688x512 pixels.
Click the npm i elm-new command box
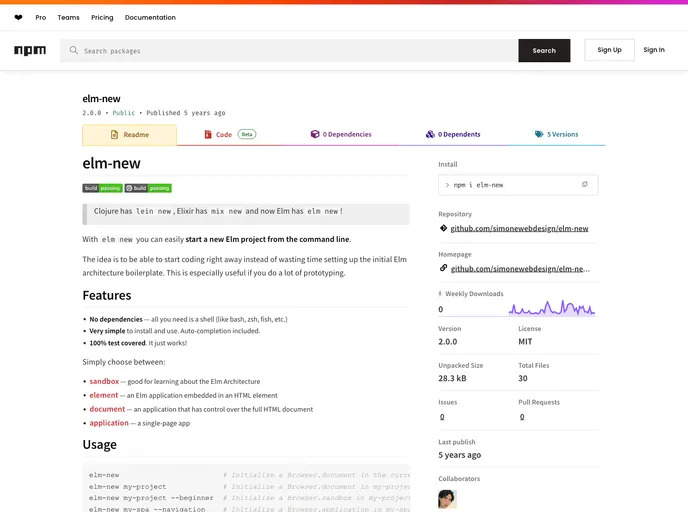pos(518,185)
